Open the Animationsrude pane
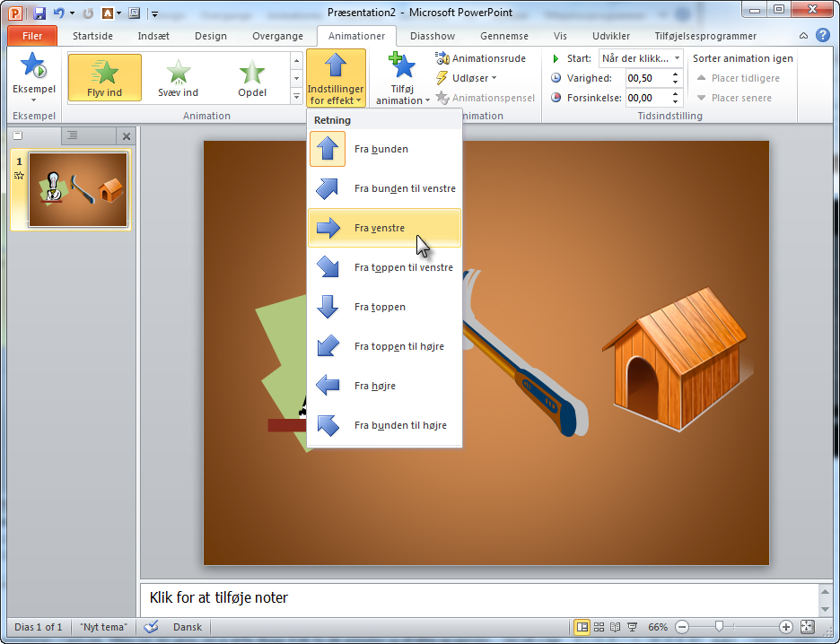This screenshot has width=840, height=644. [x=481, y=58]
